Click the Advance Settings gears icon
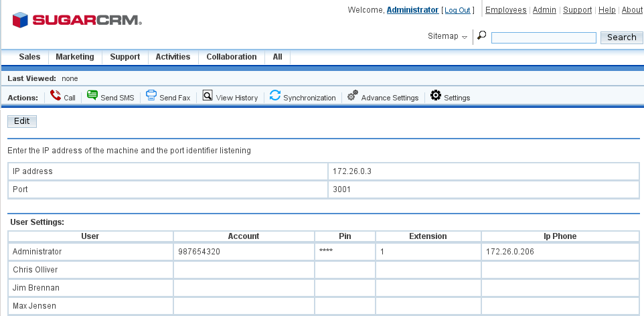The image size is (644, 316). pyautogui.click(x=353, y=96)
